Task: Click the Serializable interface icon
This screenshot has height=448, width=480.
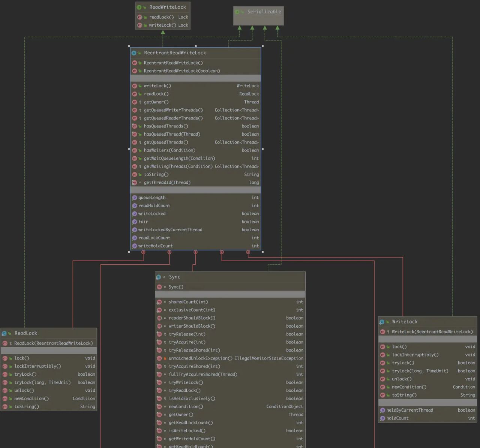Action: [x=237, y=12]
